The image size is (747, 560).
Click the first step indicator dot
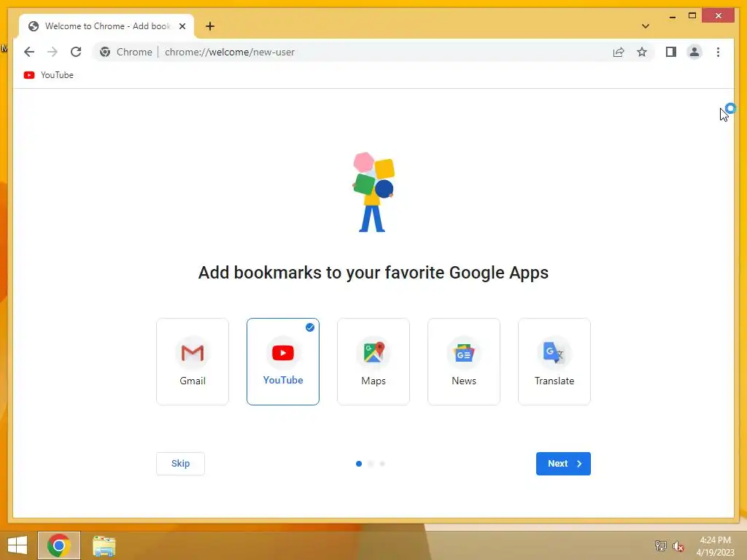[359, 463]
